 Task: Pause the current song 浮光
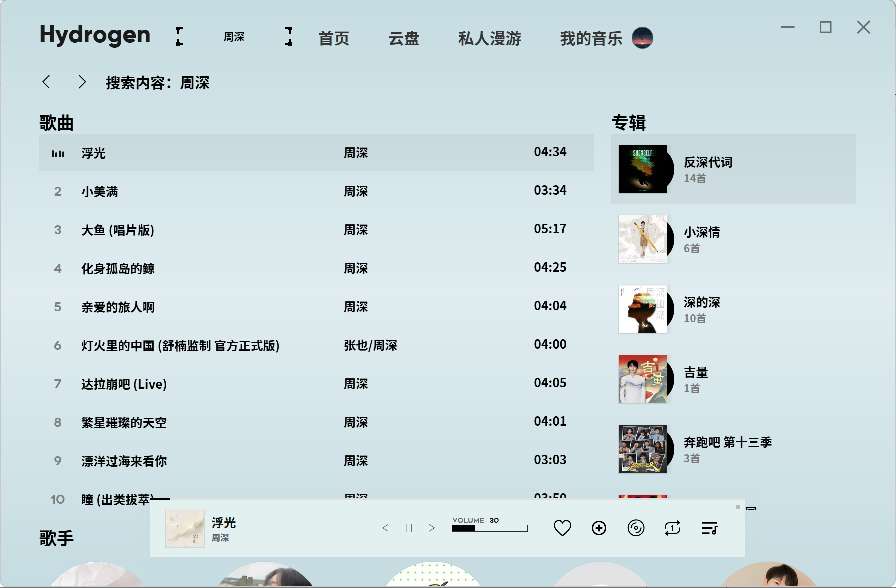pos(409,528)
